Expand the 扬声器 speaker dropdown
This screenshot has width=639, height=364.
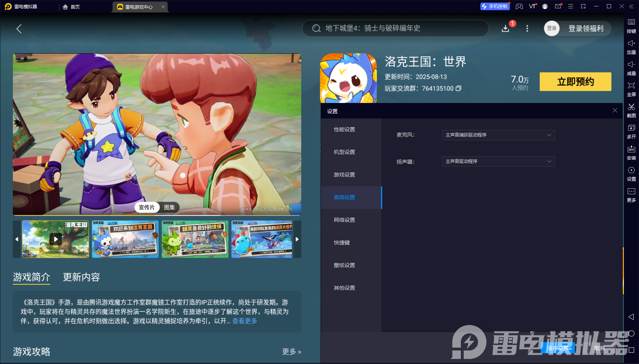[498, 161]
